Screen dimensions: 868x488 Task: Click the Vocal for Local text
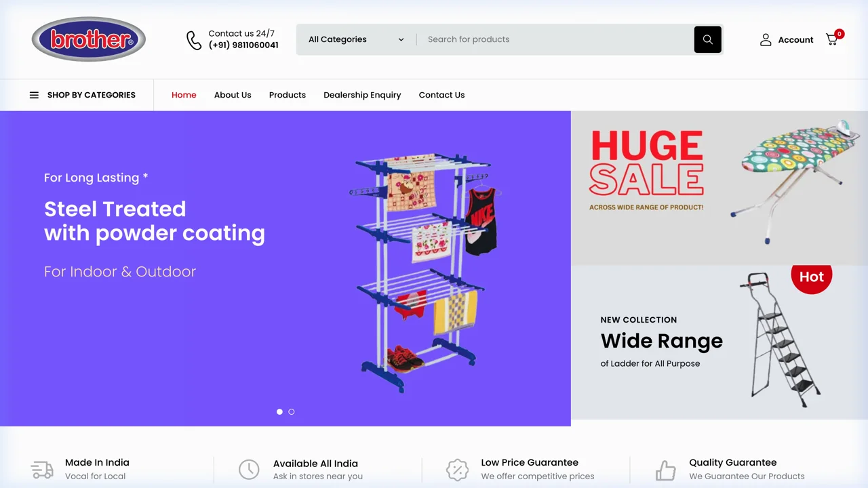[95, 476]
